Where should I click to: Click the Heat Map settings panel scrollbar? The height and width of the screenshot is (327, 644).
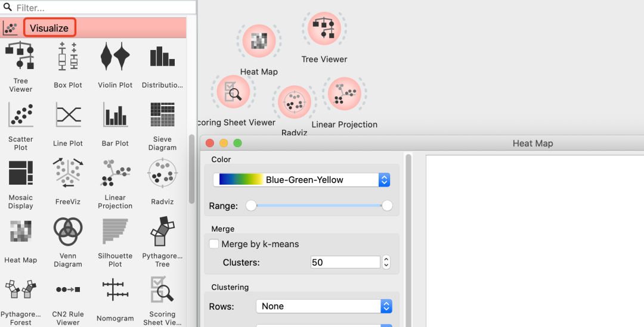(408, 240)
